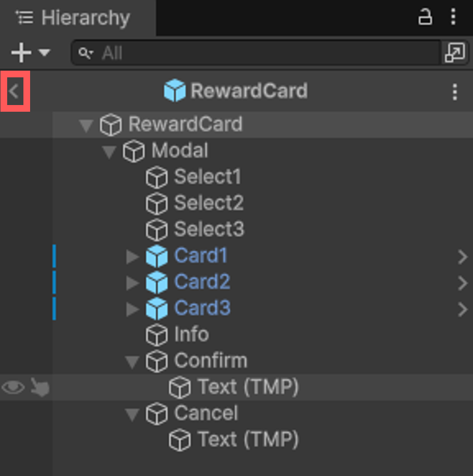The height and width of the screenshot is (476, 473).
Task: Collapse the Confirm object
Action: pos(132,362)
